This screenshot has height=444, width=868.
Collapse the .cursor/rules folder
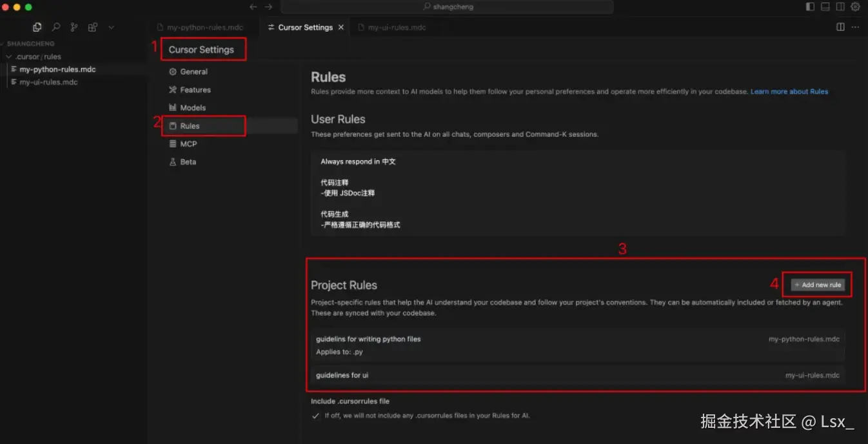(39, 57)
